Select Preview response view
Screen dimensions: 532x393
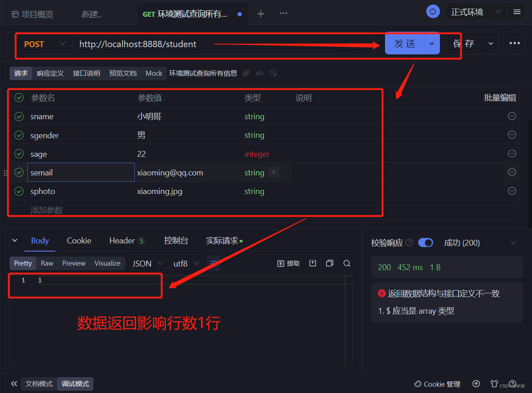(73, 263)
